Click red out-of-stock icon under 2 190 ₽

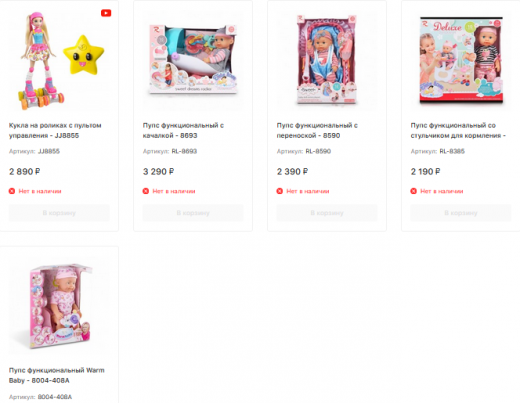point(414,191)
